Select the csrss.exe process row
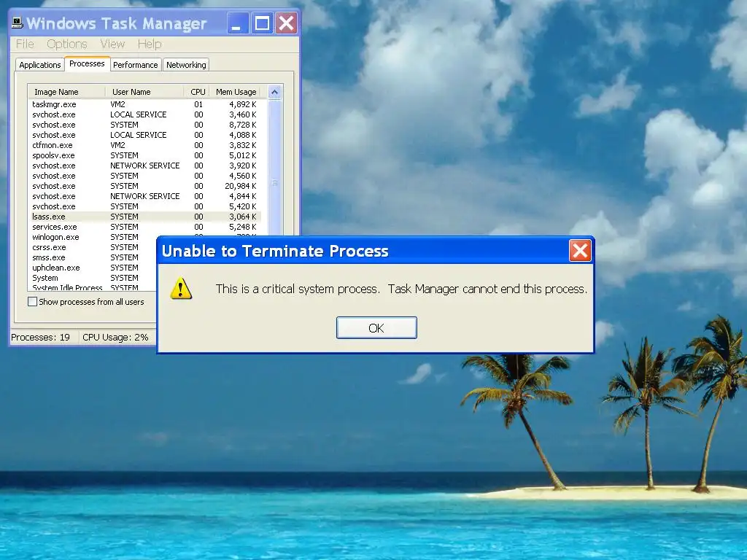This screenshot has width=747, height=560. tap(93, 247)
